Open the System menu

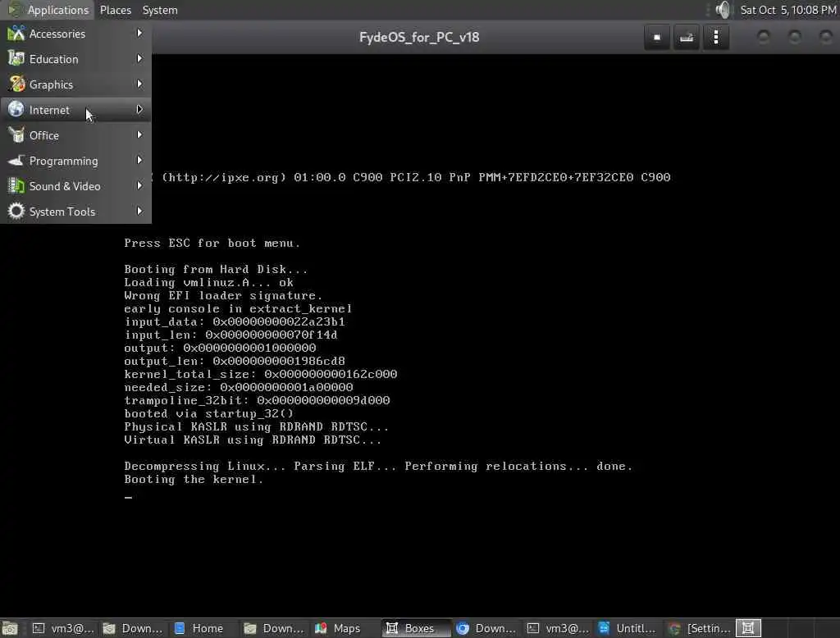[160, 10]
